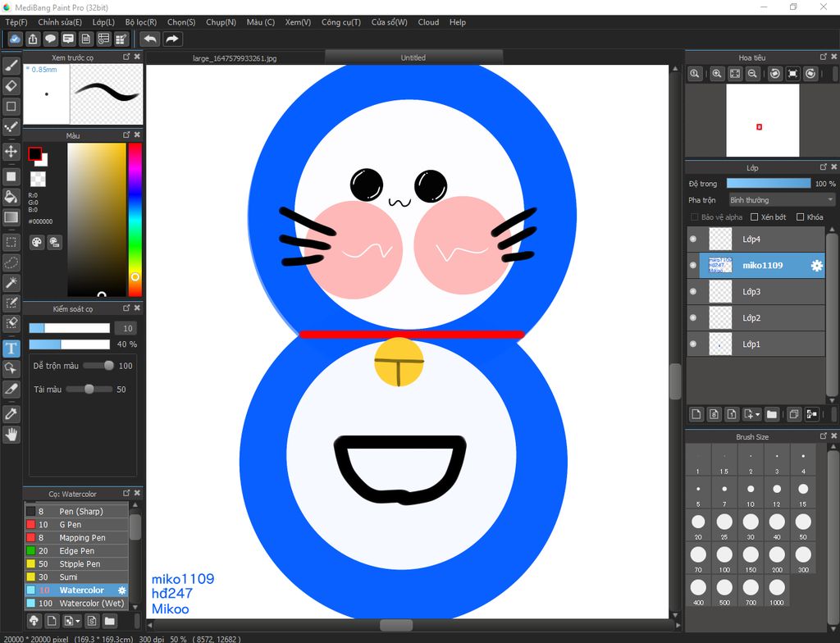Zoom out on navigator panel
This screenshot has width=840, height=643.
[752, 74]
